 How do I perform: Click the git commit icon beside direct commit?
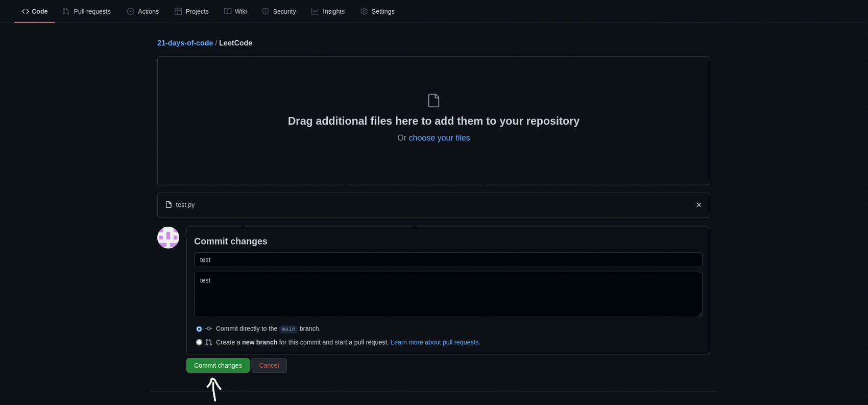click(209, 328)
